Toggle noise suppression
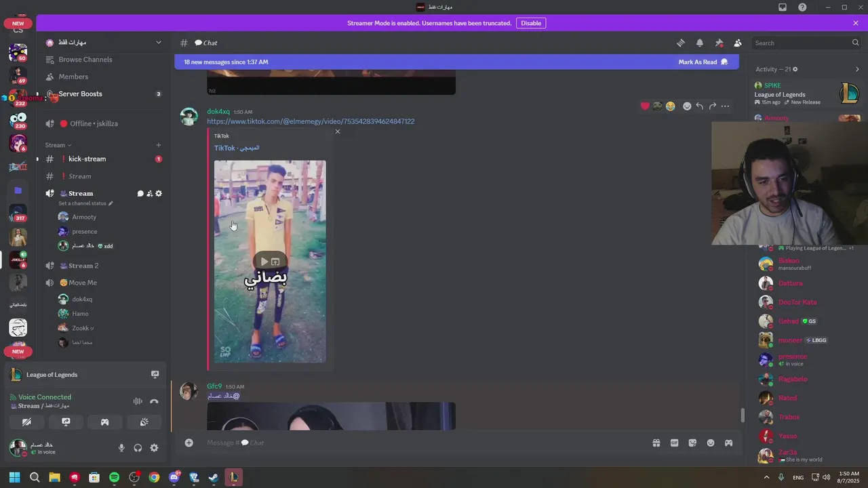868x488 pixels. [x=138, y=401]
